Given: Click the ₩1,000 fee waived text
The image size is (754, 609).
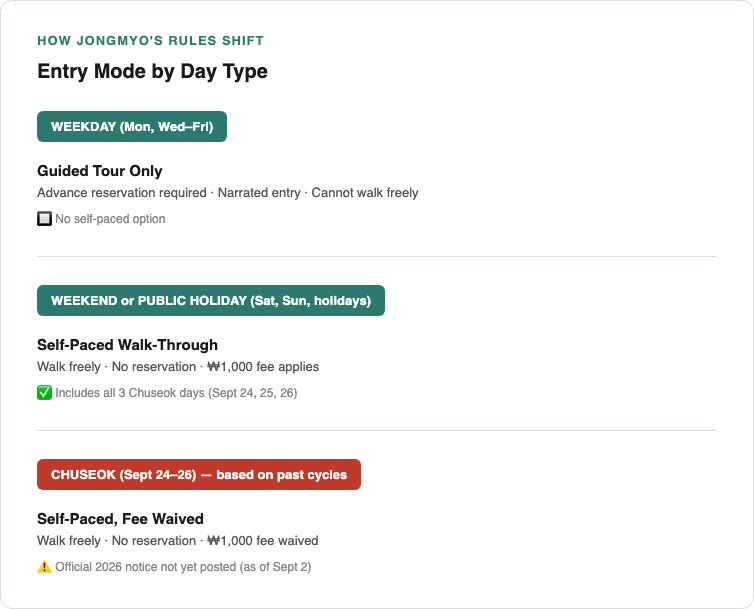Looking at the screenshot, I should [x=263, y=541].
